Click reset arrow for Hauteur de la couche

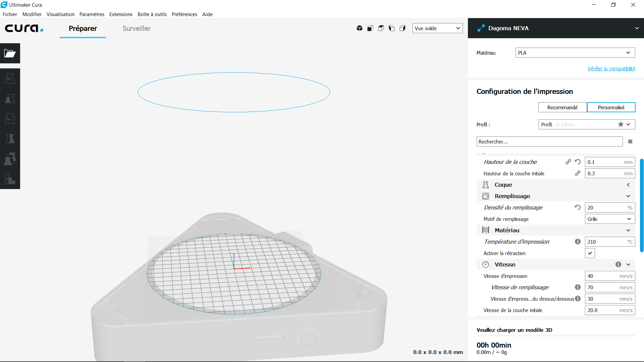(x=578, y=162)
